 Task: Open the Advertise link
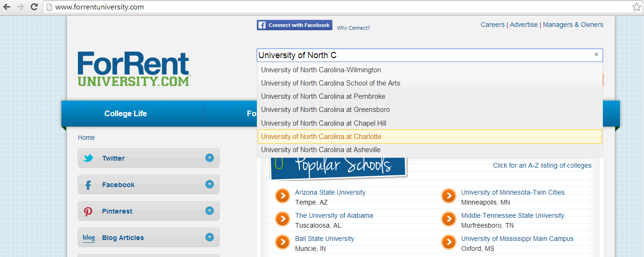click(x=524, y=25)
